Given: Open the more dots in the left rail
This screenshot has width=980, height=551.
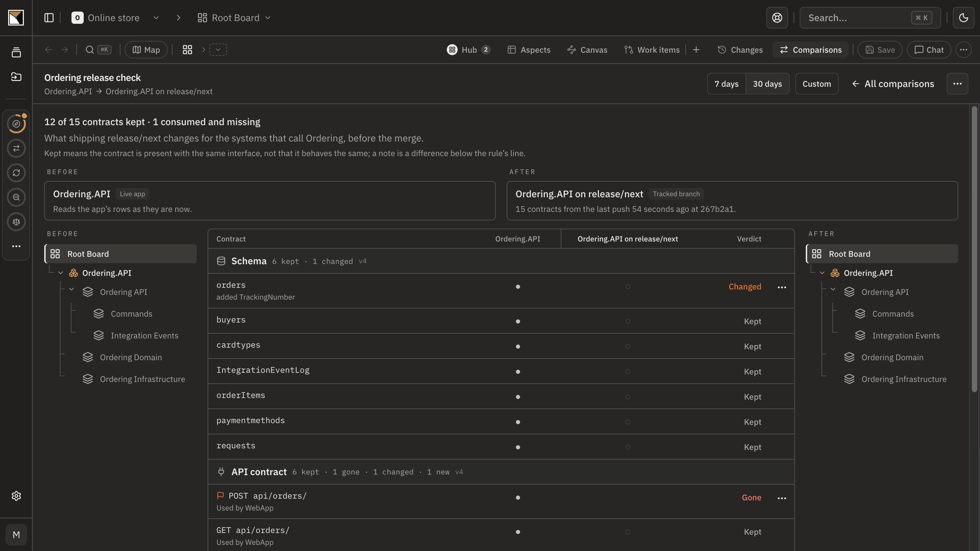Looking at the screenshot, I should tap(16, 246).
